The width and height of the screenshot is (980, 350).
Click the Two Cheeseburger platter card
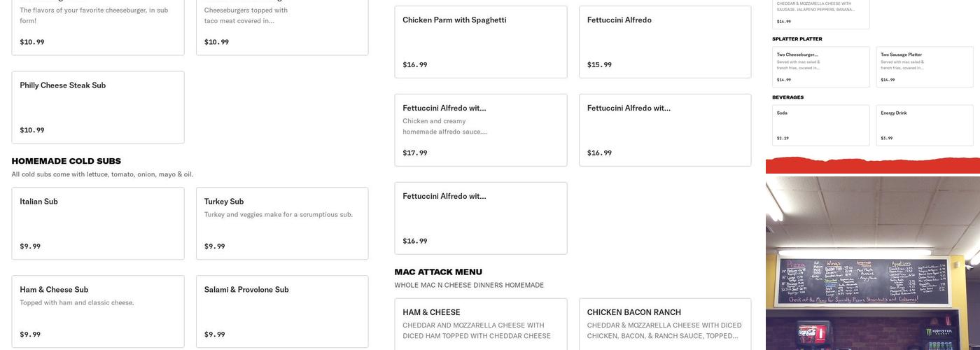(x=821, y=67)
